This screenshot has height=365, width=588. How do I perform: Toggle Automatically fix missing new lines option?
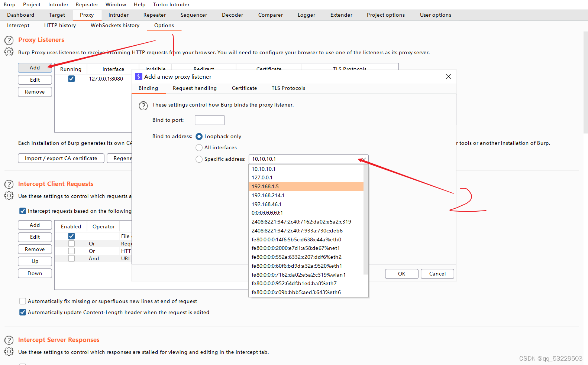click(x=23, y=301)
